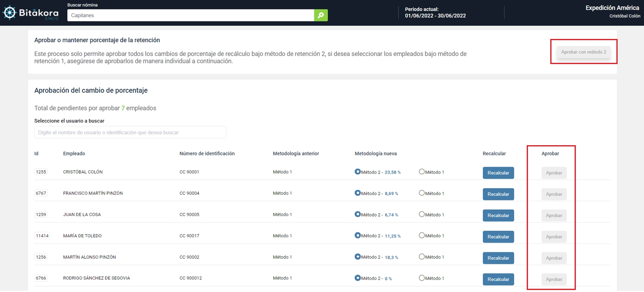The image size is (644, 292).
Task: Recalcular for Francisco Martín Pinzón
Action: [498, 194]
